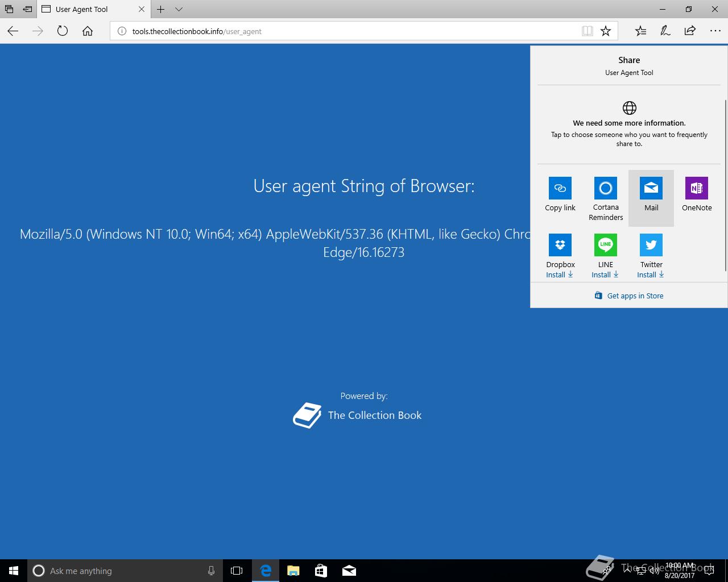This screenshot has width=728, height=582.
Task: Set these tabs aside
Action: pyautogui.click(x=27, y=9)
